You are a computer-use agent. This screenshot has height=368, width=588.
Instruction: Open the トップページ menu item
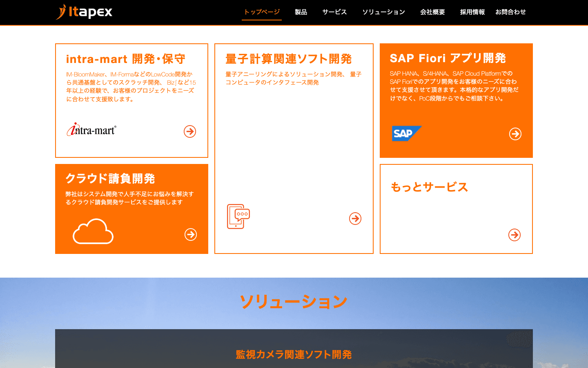pyautogui.click(x=262, y=12)
